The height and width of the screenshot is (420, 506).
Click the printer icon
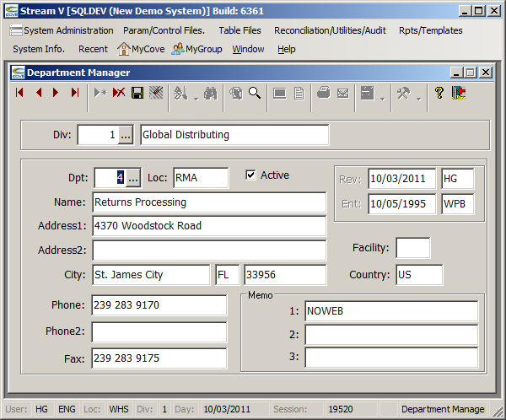tap(324, 93)
